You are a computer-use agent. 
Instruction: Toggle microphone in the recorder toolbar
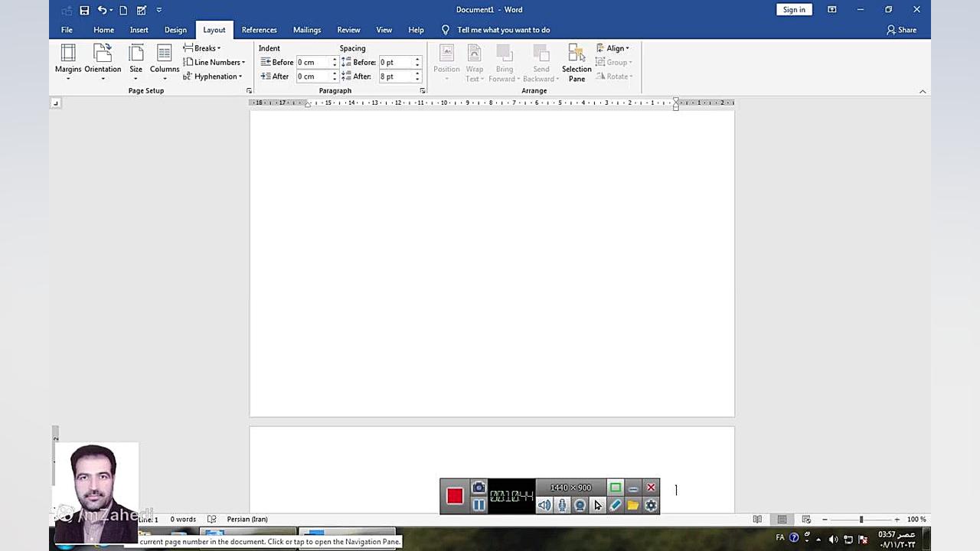click(562, 505)
